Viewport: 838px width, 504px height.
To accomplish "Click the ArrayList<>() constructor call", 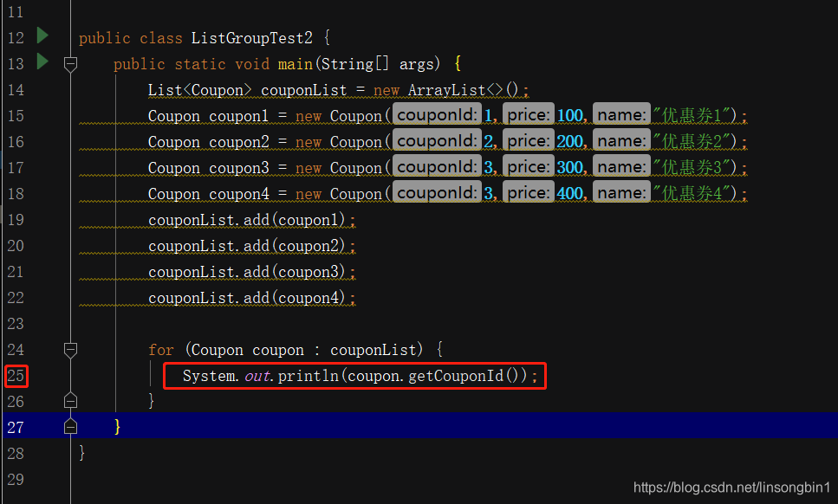I will pyautogui.click(x=463, y=90).
